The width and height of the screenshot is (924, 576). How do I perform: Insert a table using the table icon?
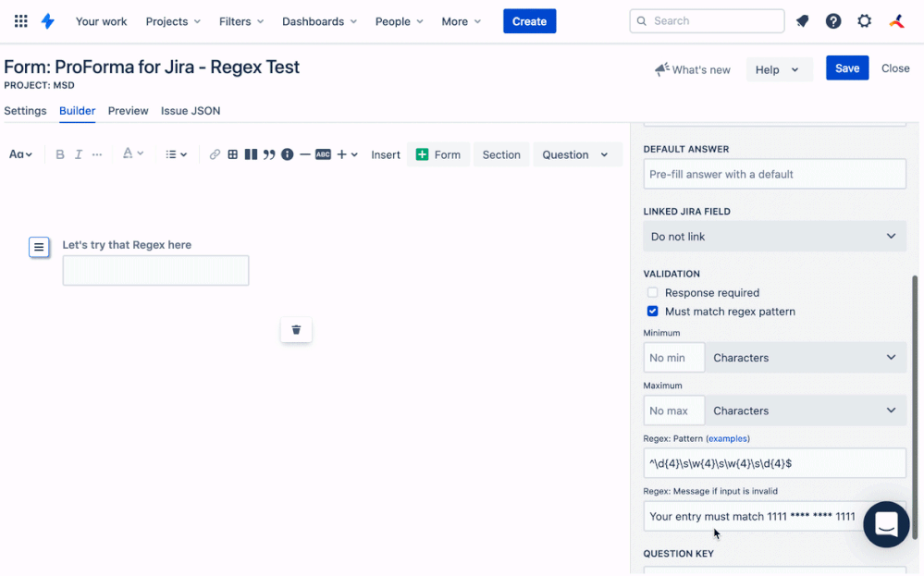[233, 154]
